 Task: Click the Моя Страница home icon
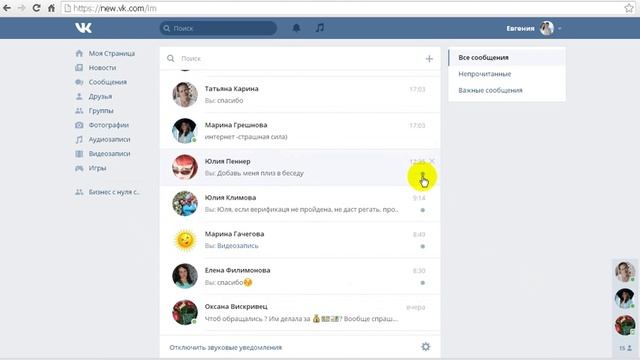point(79,53)
